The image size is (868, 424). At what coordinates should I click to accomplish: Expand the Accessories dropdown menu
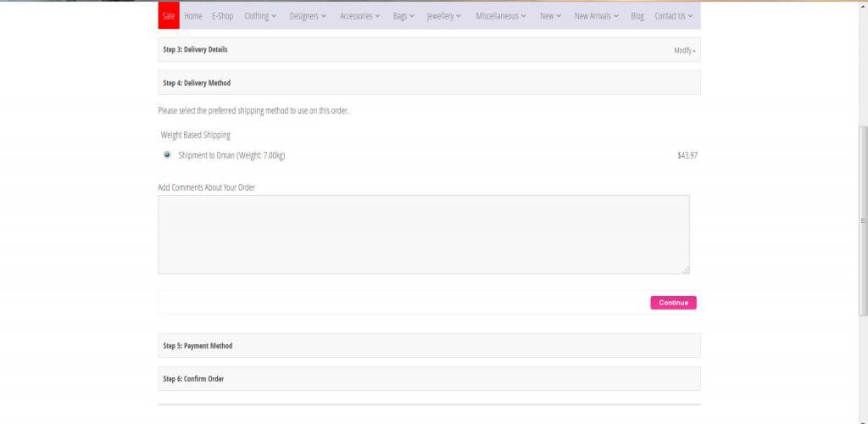click(x=359, y=16)
